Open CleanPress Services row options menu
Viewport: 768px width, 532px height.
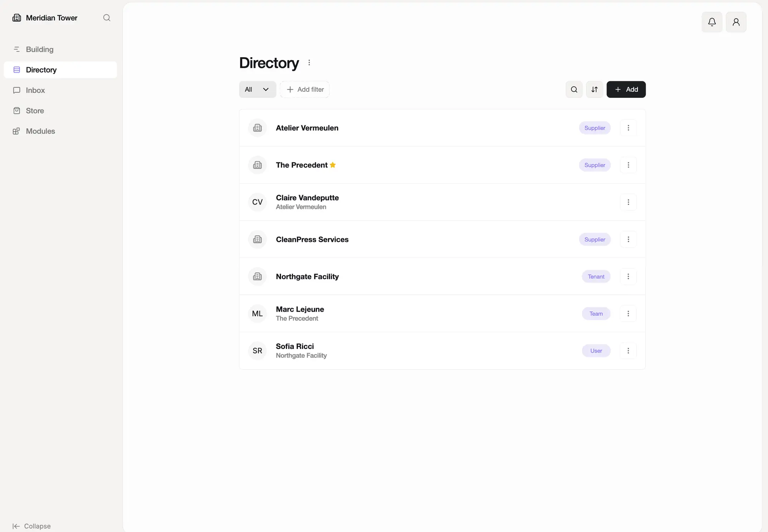click(x=628, y=239)
